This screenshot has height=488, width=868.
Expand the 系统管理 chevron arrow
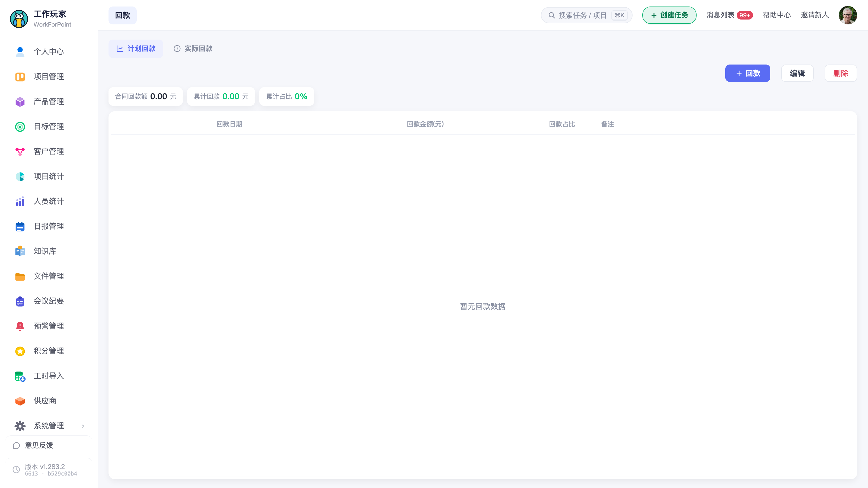coord(83,426)
